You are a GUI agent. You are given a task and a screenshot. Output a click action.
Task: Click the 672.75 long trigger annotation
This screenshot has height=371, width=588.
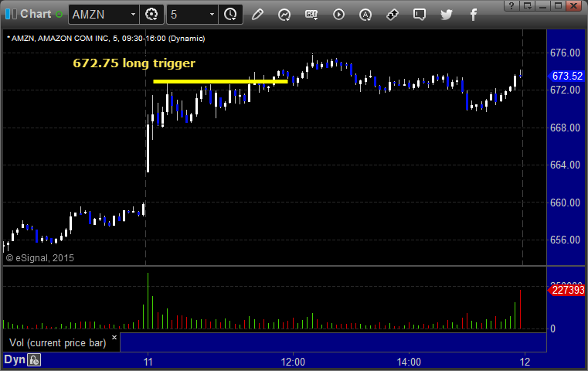134,63
